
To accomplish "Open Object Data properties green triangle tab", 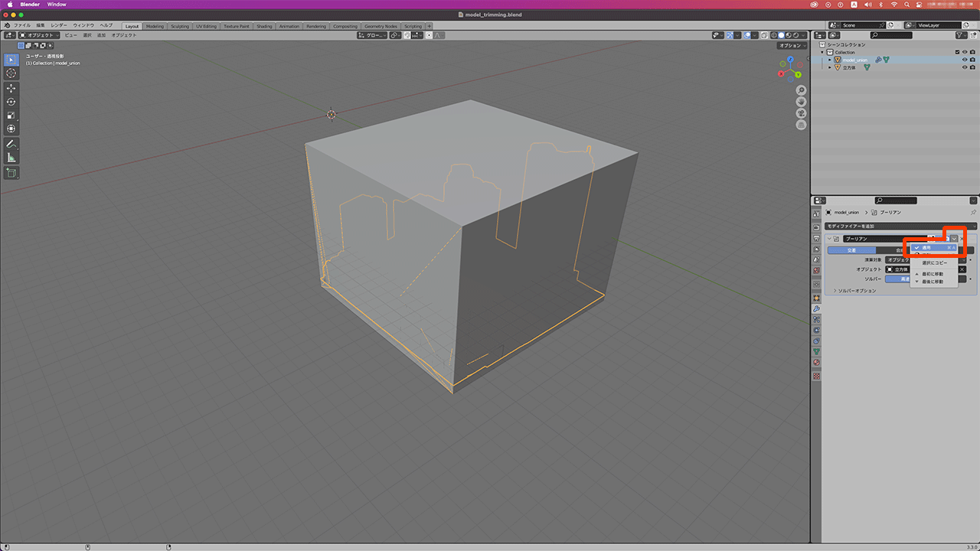I will tap(816, 351).
